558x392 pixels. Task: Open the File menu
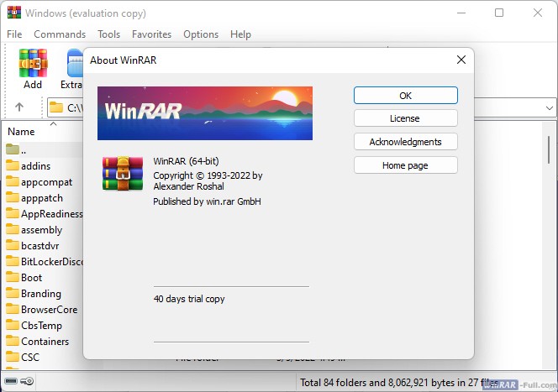[x=14, y=34]
